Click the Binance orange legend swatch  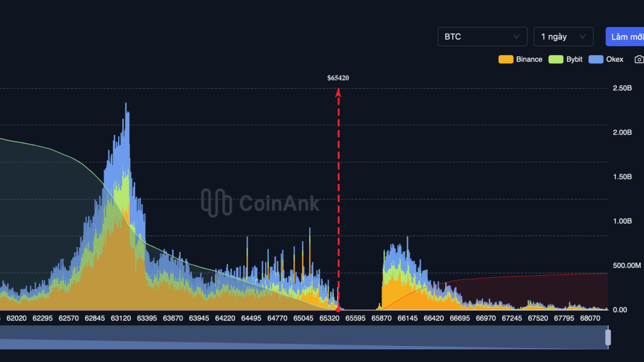[x=506, y=59]
